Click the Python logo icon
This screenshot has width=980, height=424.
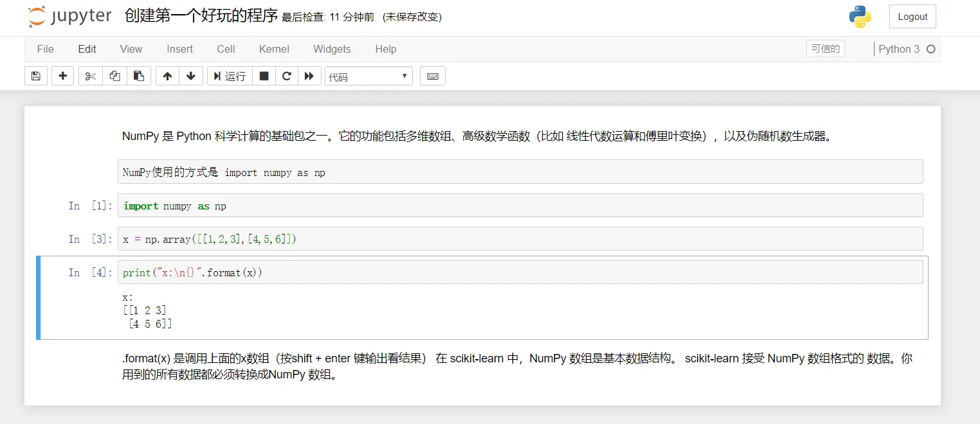point(860,17)
